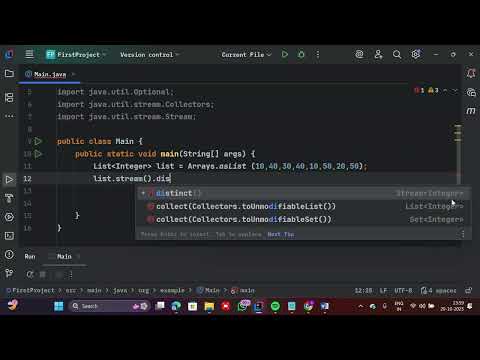Open Run panel more options kebab

[x=71, y=275]
